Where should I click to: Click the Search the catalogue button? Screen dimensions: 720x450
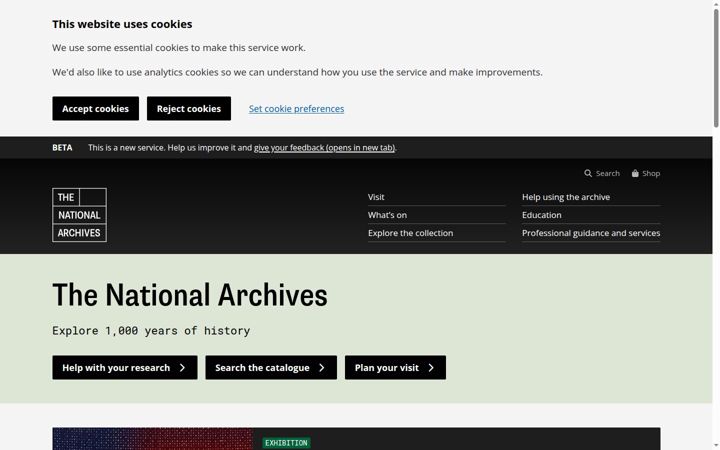tap(271, 368)
